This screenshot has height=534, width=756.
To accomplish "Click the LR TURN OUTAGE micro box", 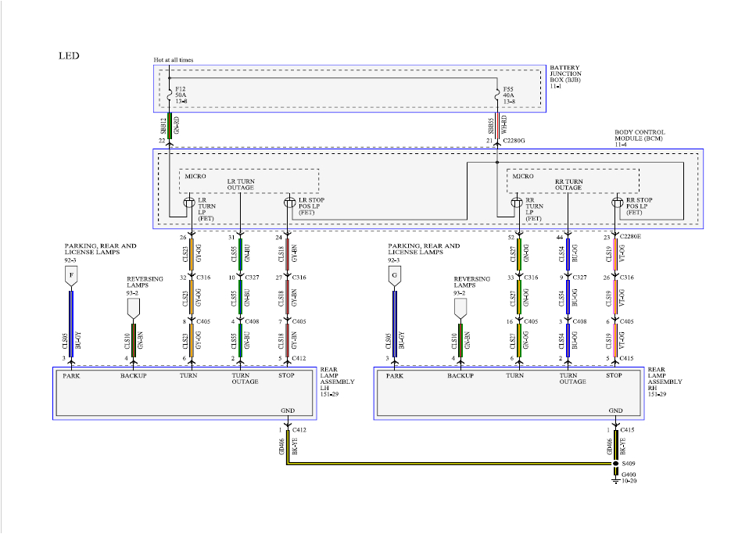I will (x=249, y=181).
